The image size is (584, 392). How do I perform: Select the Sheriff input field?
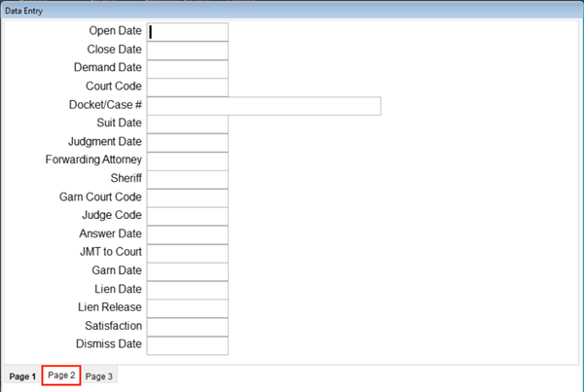[x=187, y=180]
